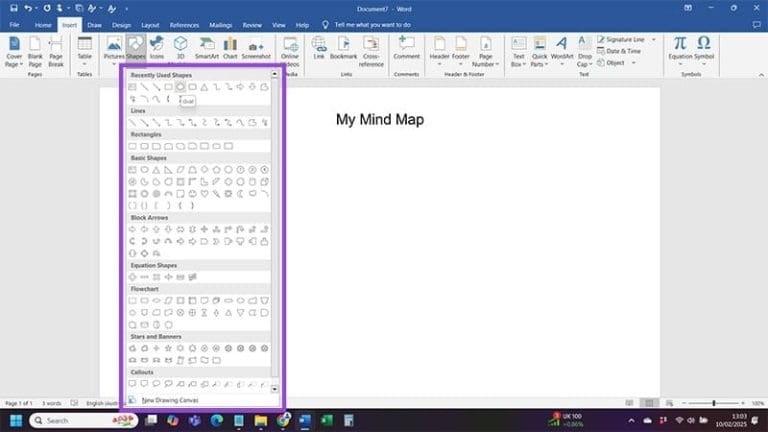The width and height of the screenshot is (768, 432).
Task: Choose the Smiley Face basic shape
Action: coord(192,194)
